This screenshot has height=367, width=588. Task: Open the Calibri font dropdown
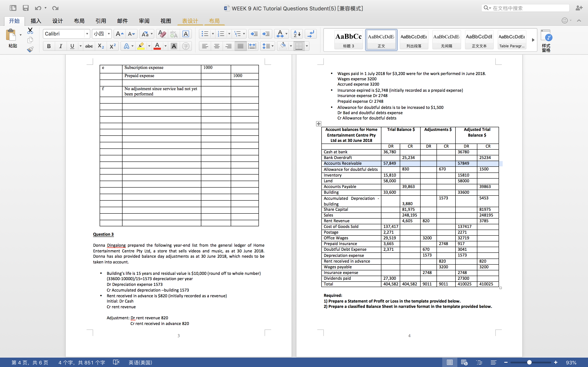tap(87, 34)
